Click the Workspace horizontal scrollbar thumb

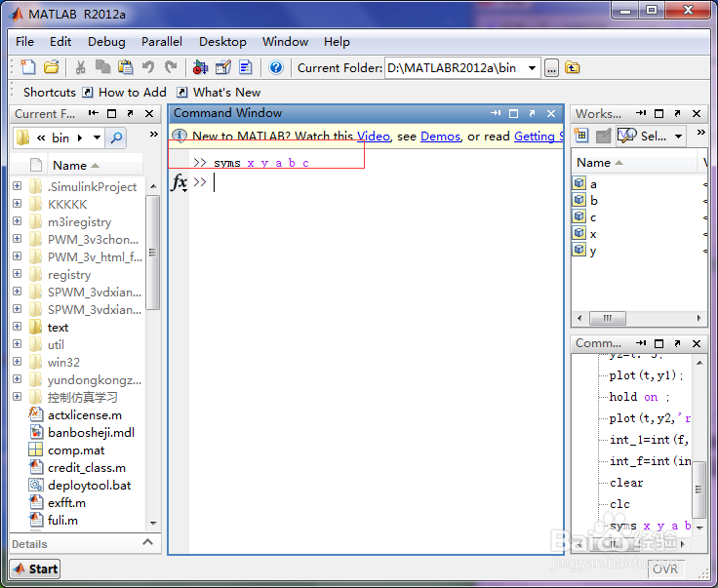[607, 318]
